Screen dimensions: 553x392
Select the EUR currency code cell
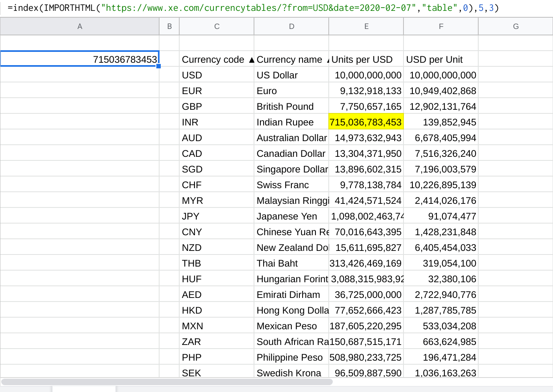[217, 90]
